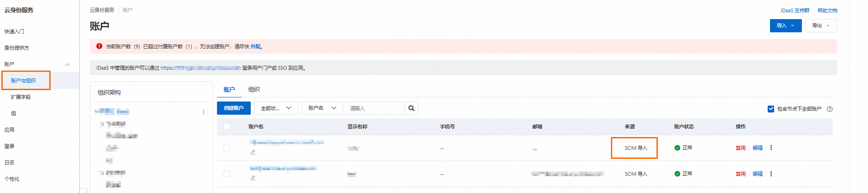Click 禁用 link for first account

740,148
